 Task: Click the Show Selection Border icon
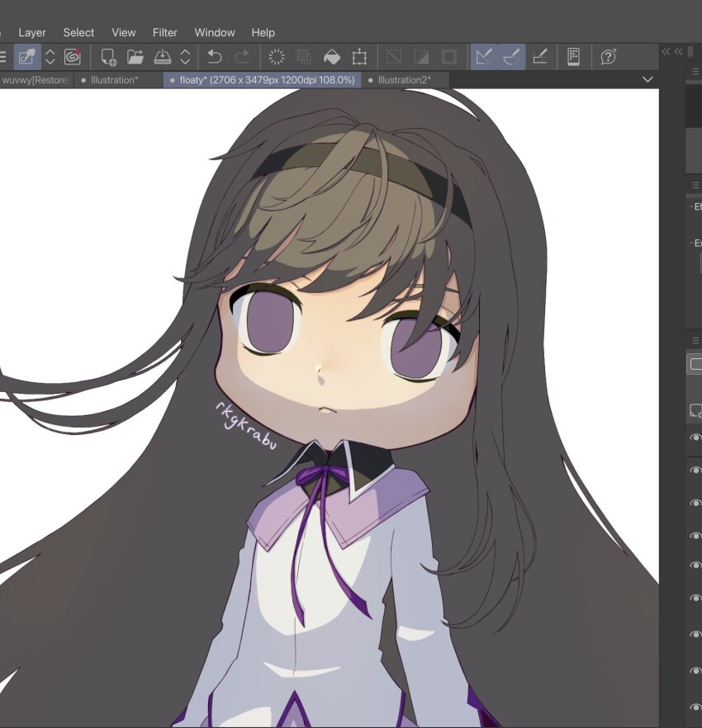[448, 57]
